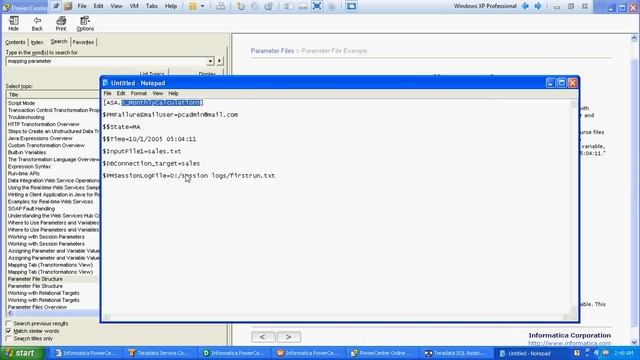Open the VM menu in VMware menu bar
This screenshot has width=640, height=360.
tap(134, 6)
